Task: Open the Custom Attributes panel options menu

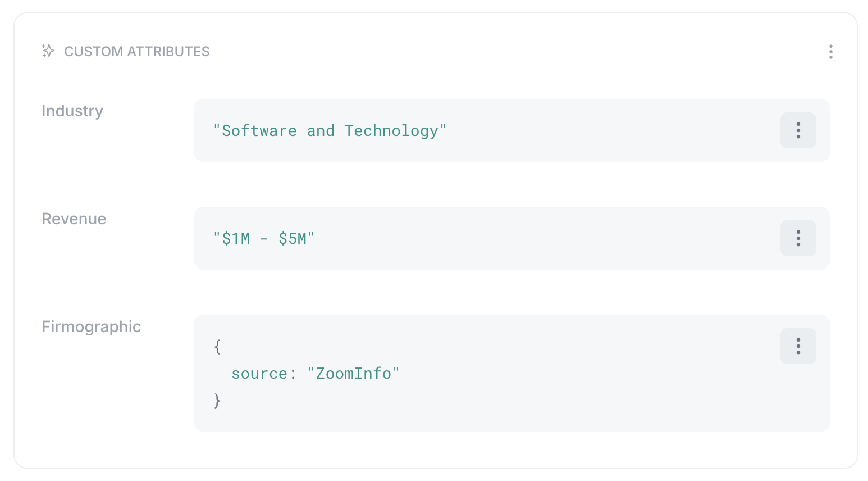Action: click(x=830, y=52)
